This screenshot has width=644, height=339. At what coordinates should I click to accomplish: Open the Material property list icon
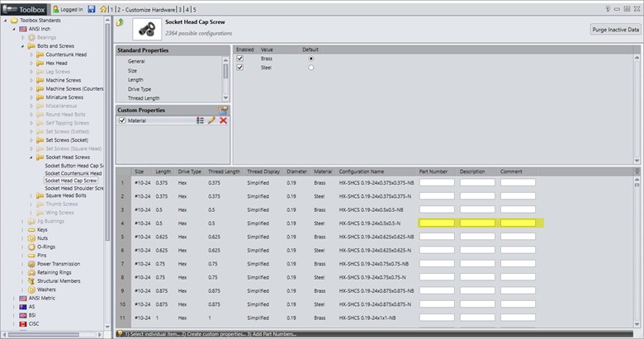200,120
